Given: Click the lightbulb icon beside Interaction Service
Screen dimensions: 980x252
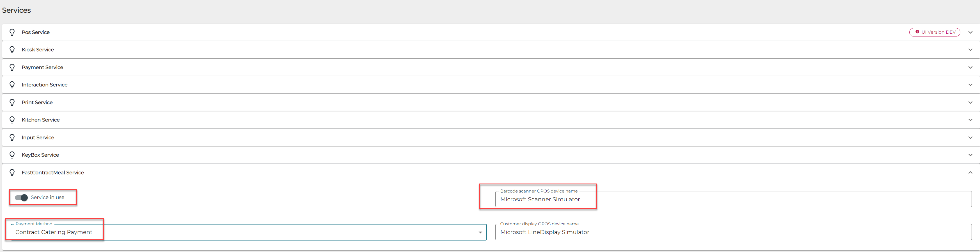Looking at the screenshot, I should coord(12,85).
